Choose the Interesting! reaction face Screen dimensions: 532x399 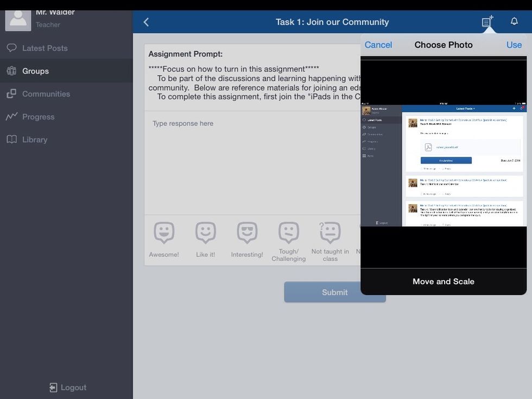(x=247, y=233)
